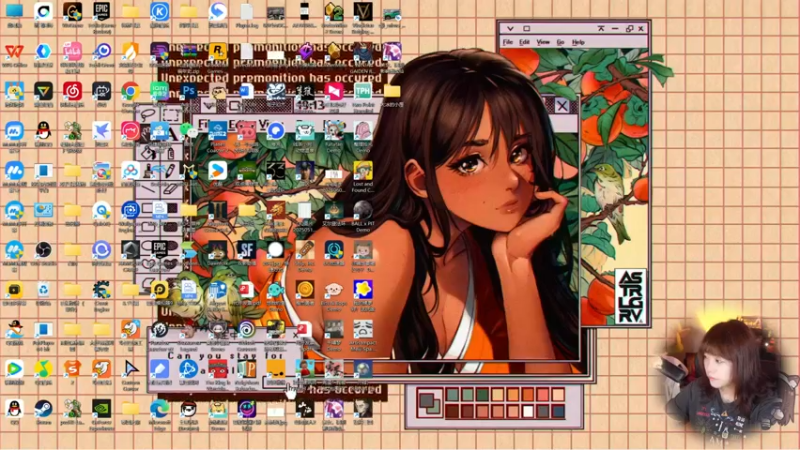800x450 pixels.
Task: Open QQ Music yellow-green note icon
Action: 43,369
